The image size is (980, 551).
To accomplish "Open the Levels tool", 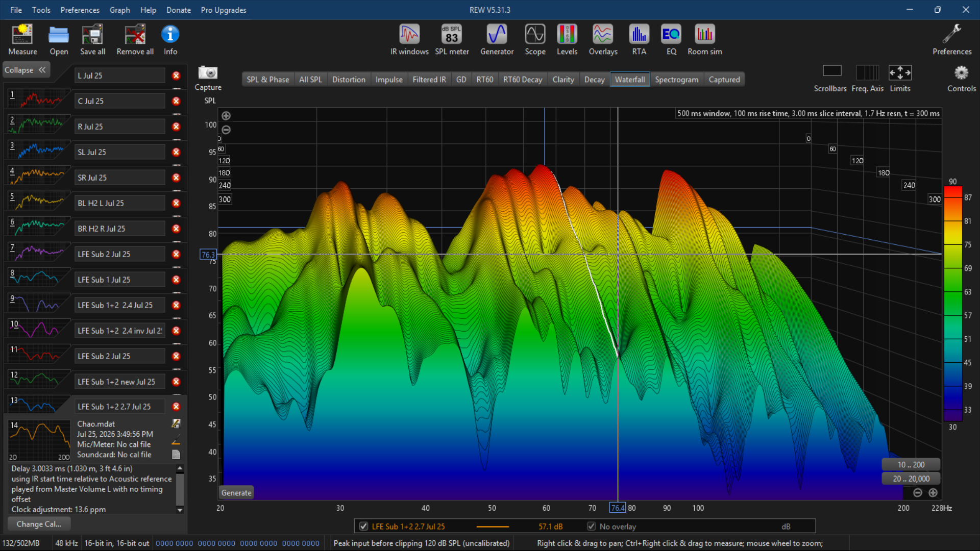I will [x=567, y=40].
